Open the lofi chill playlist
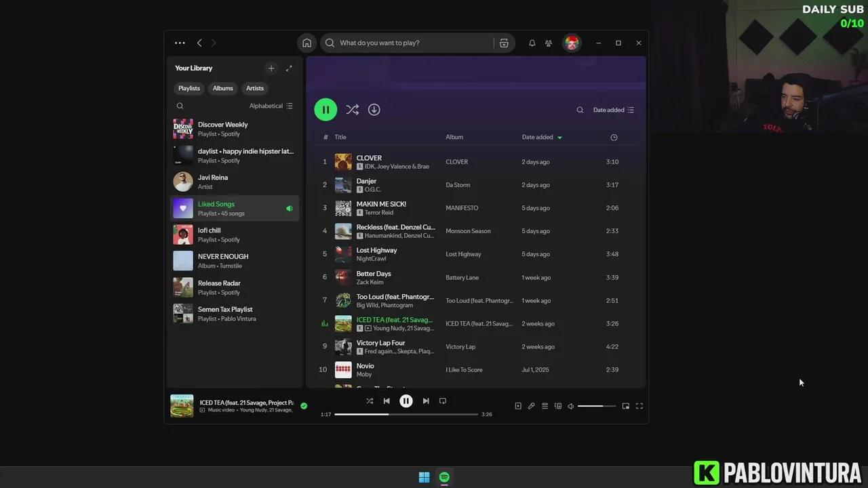868x488 pixels. (x=234, y=235)
